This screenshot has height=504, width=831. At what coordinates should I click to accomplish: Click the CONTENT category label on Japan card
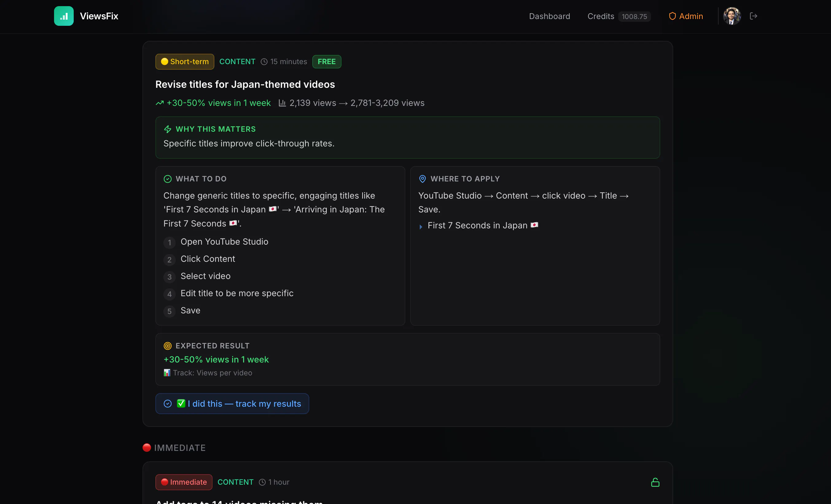(237, 62)
